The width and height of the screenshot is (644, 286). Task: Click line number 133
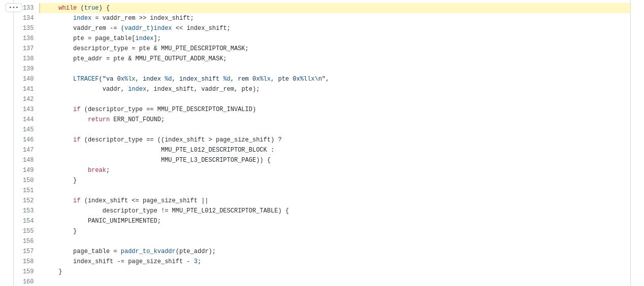[28, 8]
